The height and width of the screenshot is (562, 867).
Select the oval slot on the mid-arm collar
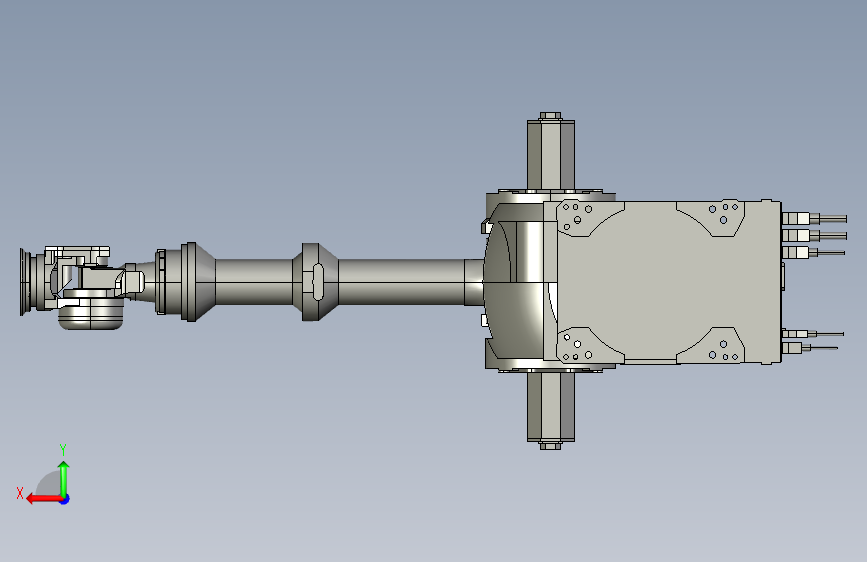(318, 282)
